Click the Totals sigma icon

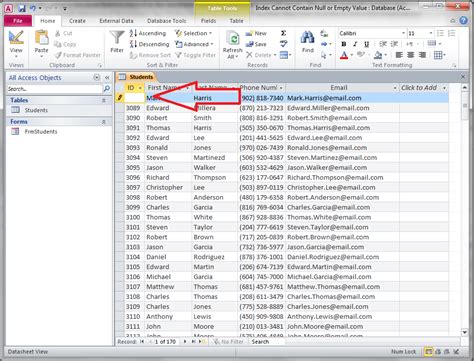(x=283, y=33)
